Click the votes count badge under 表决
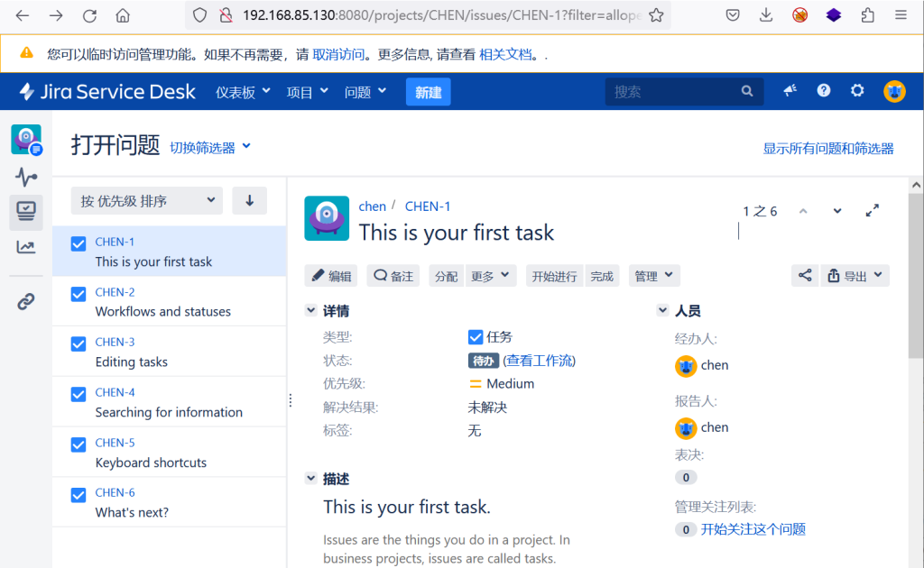Viewport: 924px width, 568px height. [686, 477]
